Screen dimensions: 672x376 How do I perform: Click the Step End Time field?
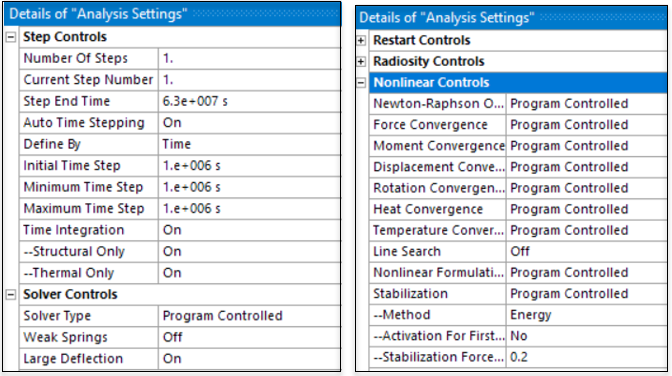[x=249, y=101]
